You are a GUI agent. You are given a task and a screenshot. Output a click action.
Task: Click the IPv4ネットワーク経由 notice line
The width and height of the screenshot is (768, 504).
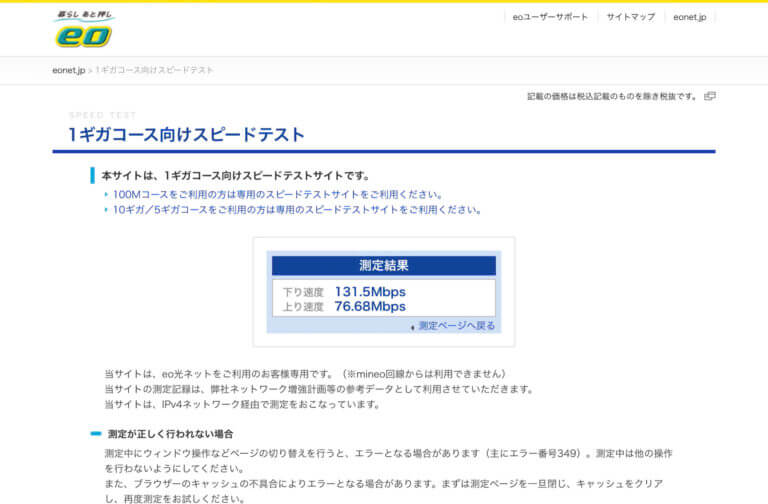(x=242, y=404)
